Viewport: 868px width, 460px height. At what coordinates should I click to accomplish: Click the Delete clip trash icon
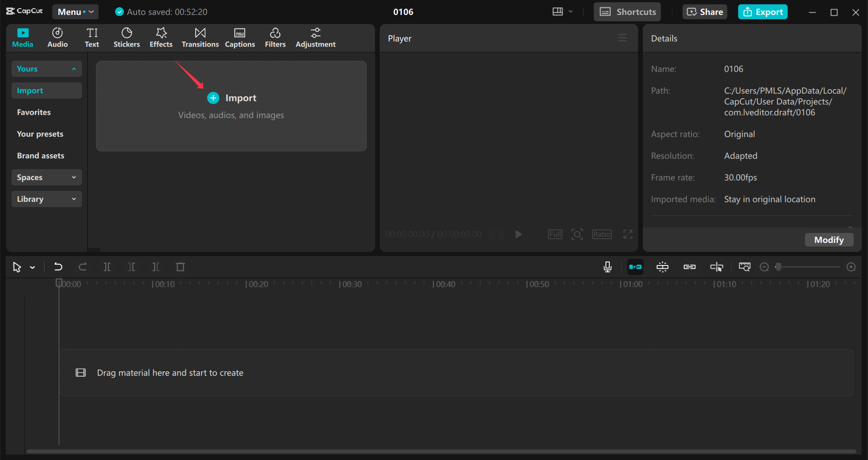tap(180, 267)
